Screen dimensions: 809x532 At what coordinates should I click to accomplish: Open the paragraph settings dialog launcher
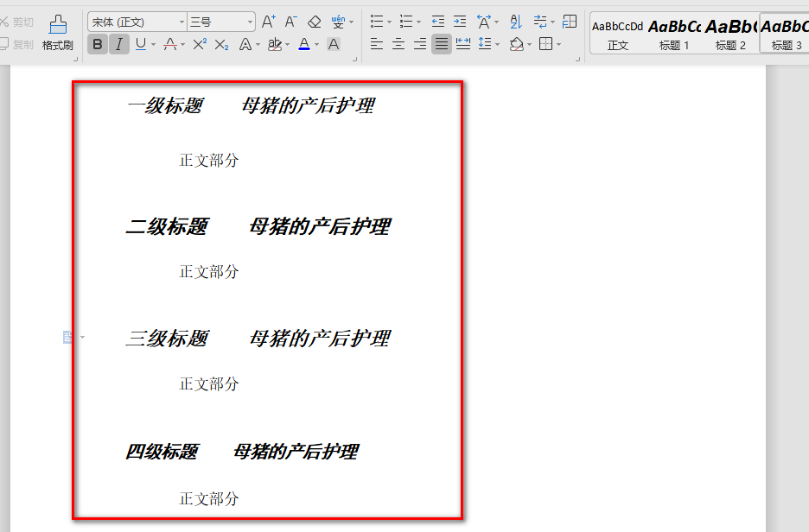pos(577,60)
